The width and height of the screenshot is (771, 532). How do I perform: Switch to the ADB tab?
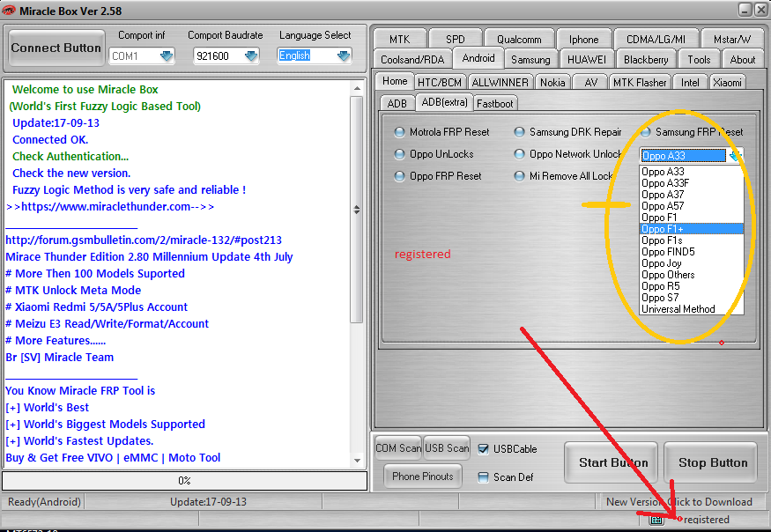pyautogui.click(x=397, y=104)
